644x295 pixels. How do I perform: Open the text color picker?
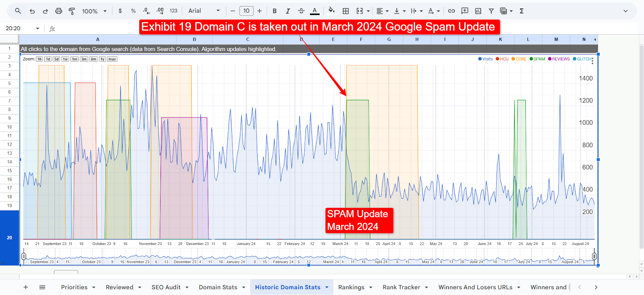coord(315,11)
